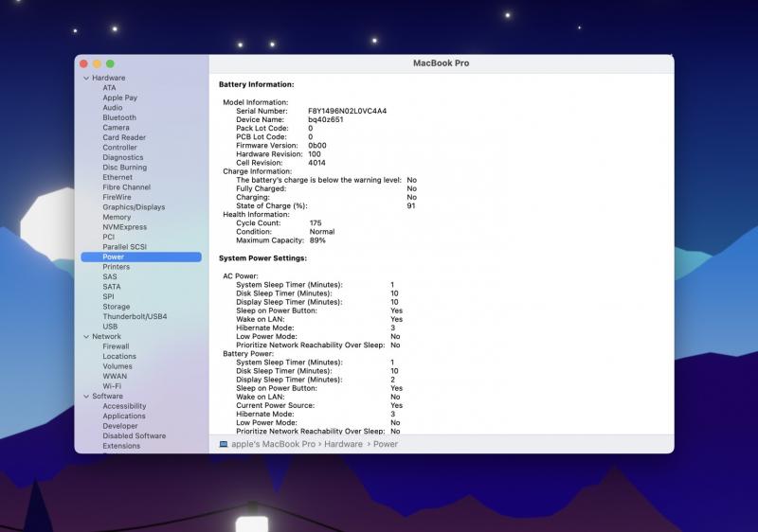
Task: Click the Hardware category label
Action: pos(109,78)
